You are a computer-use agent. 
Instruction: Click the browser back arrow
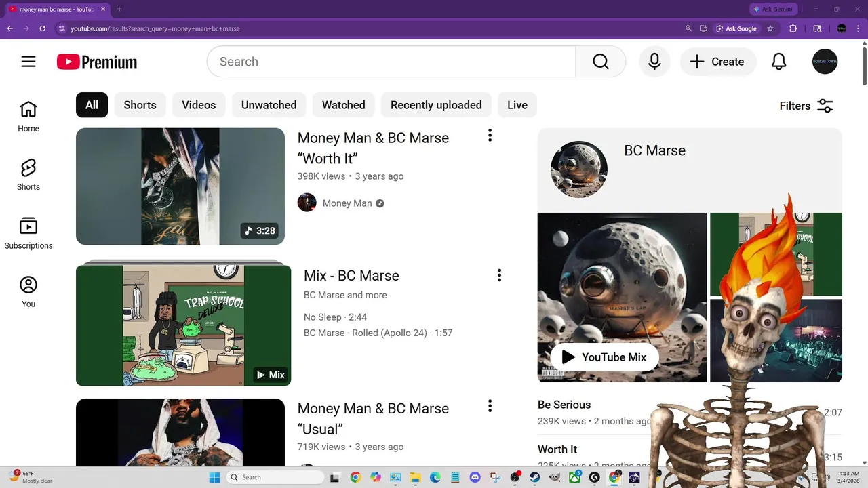pos(9,28)
